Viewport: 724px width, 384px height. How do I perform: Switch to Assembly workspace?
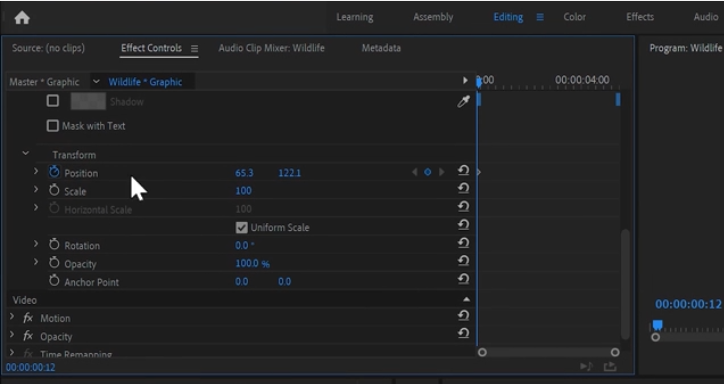433,17
